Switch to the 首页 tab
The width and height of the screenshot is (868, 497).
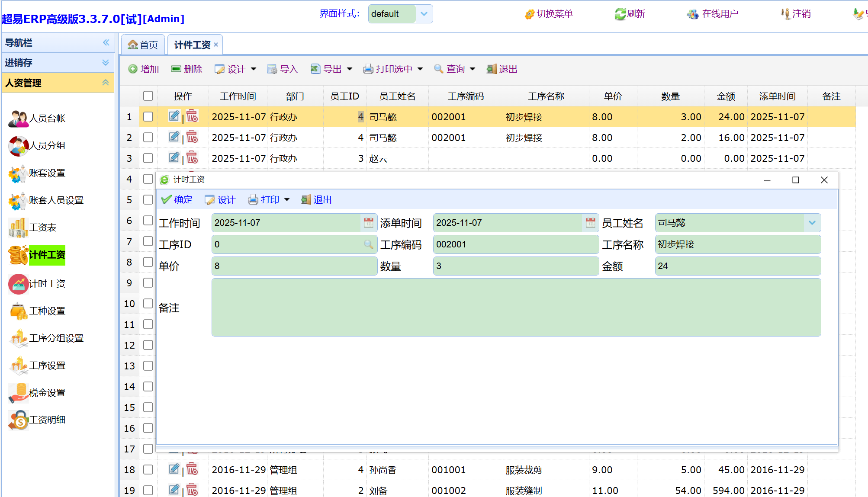point(143,45)
